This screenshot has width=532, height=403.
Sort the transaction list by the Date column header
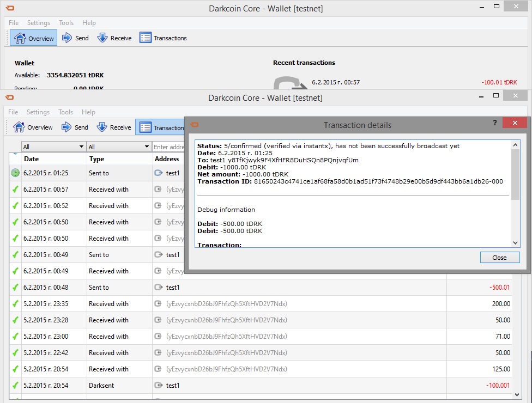pyautogui.click(x=54, y=158)
